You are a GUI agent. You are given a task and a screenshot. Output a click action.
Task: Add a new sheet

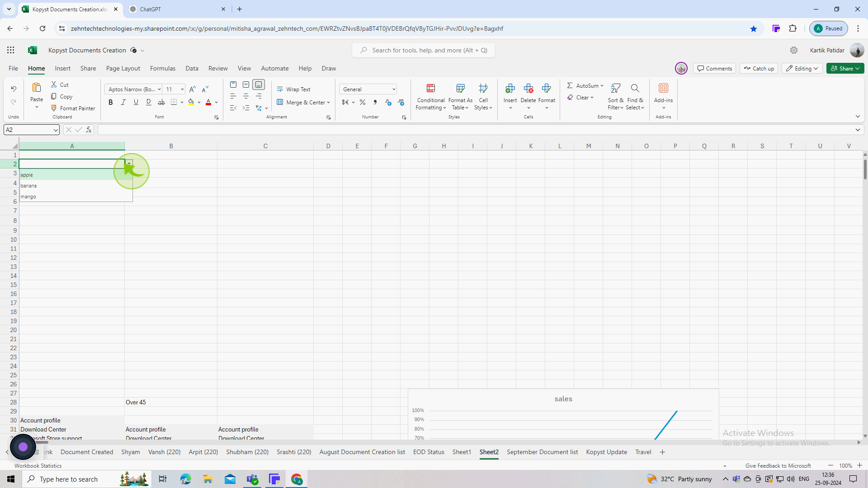coord(662,452)
